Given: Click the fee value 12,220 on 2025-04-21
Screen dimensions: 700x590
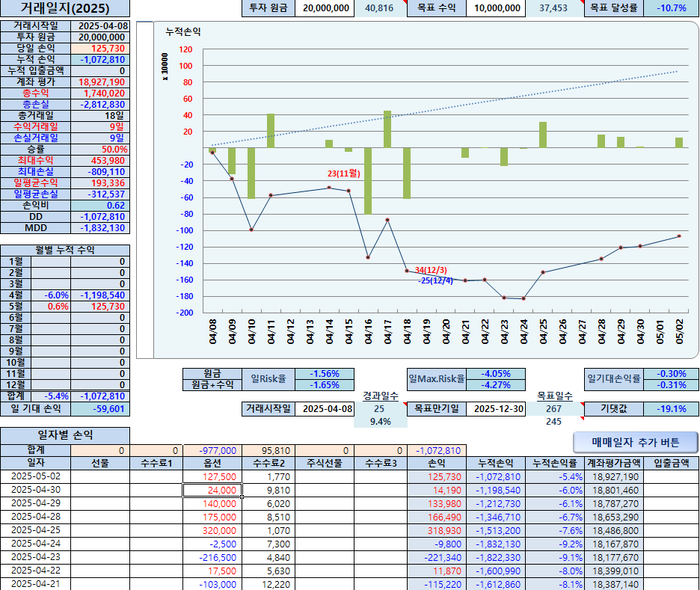Looking at the screenshot, I should [268, 584].
